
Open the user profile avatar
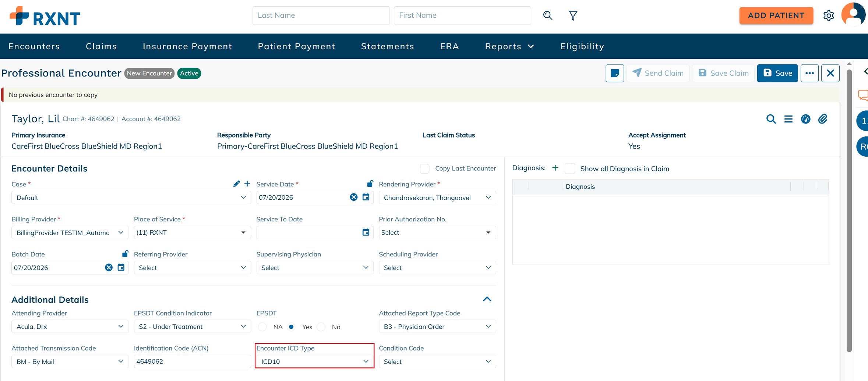pos(854,14)
